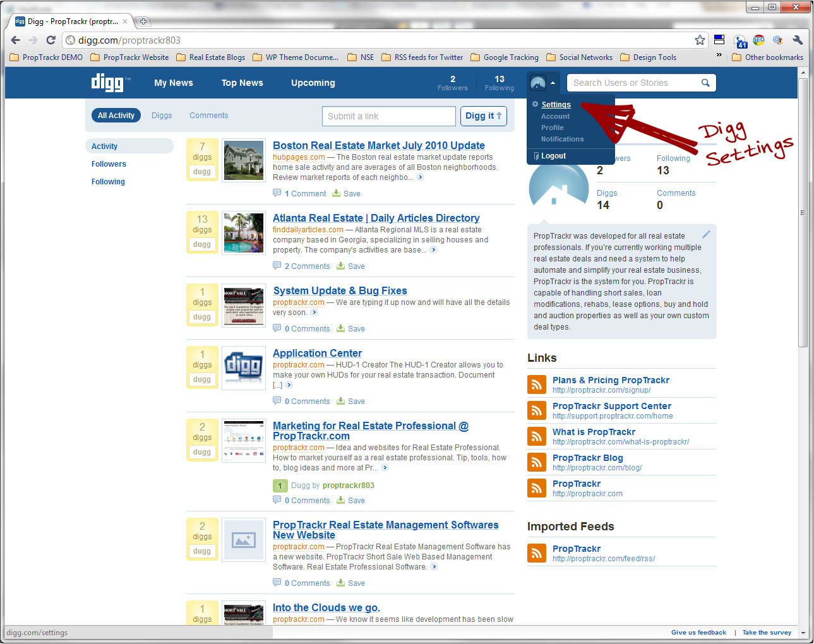Refresh the page with the reload icon
This screenshot has height=644, width=814.
click(x=51, y=39)
